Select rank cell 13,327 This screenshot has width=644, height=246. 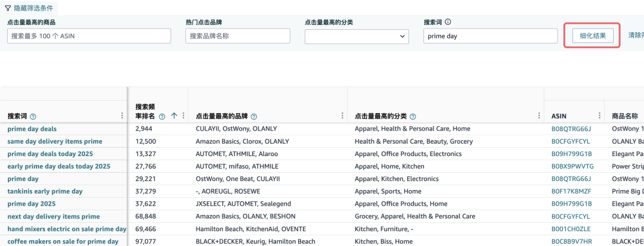[x=145, y=154]
